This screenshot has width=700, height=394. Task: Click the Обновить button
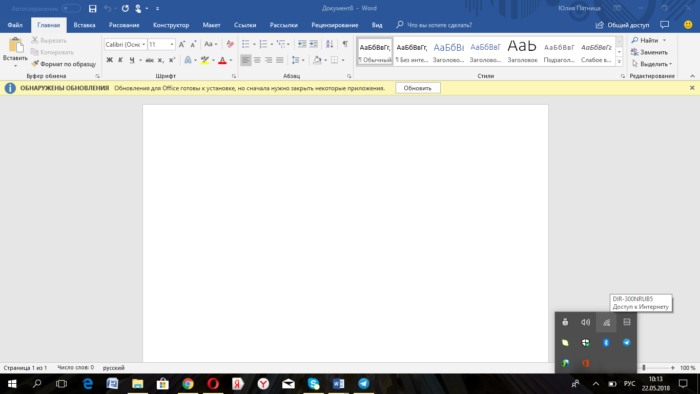tap(417, 88)
